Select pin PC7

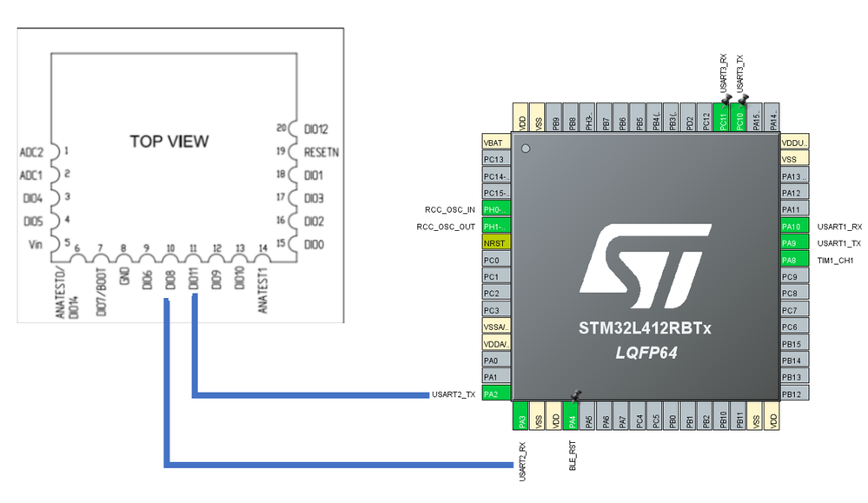point(795,310)
